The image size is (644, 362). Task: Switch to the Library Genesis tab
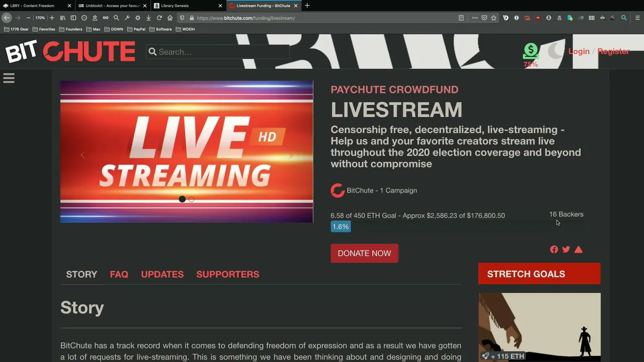(188, 6)
